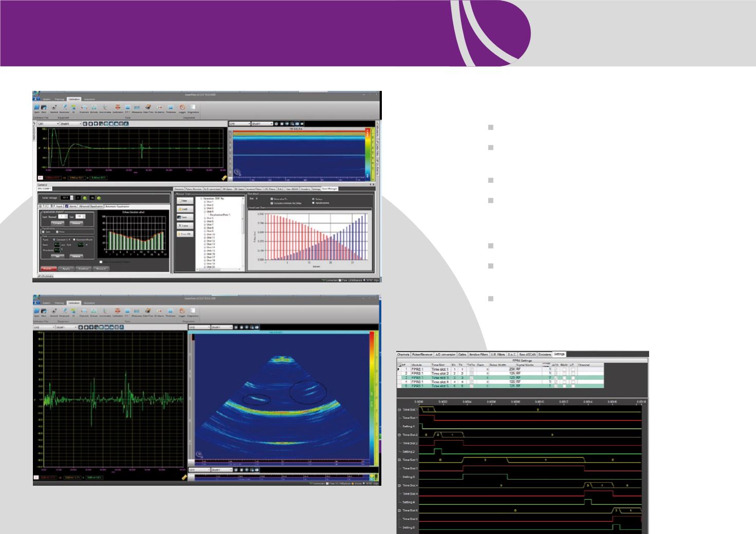Toggle Exclude common Rx Delay checkbox
The width and height of the screenshot is (756, 534).
coord(272,203)
